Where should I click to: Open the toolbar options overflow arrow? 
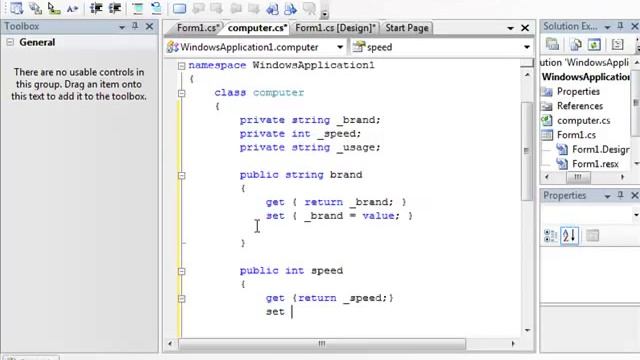(324, 14)
